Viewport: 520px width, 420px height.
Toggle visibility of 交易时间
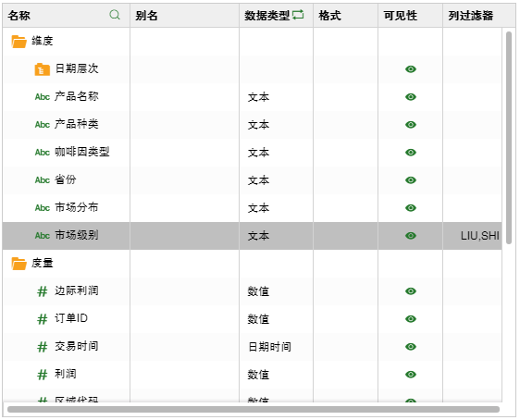411,347
